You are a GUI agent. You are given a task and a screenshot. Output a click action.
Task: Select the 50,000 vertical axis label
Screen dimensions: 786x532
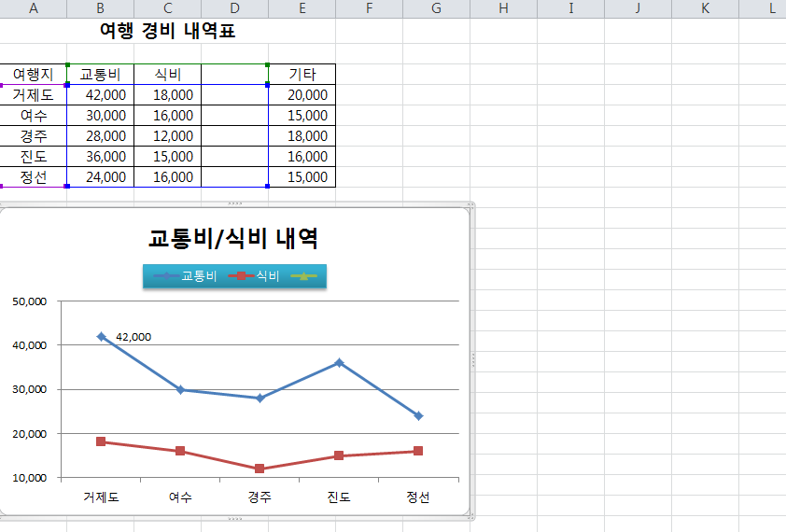point(29,301)
